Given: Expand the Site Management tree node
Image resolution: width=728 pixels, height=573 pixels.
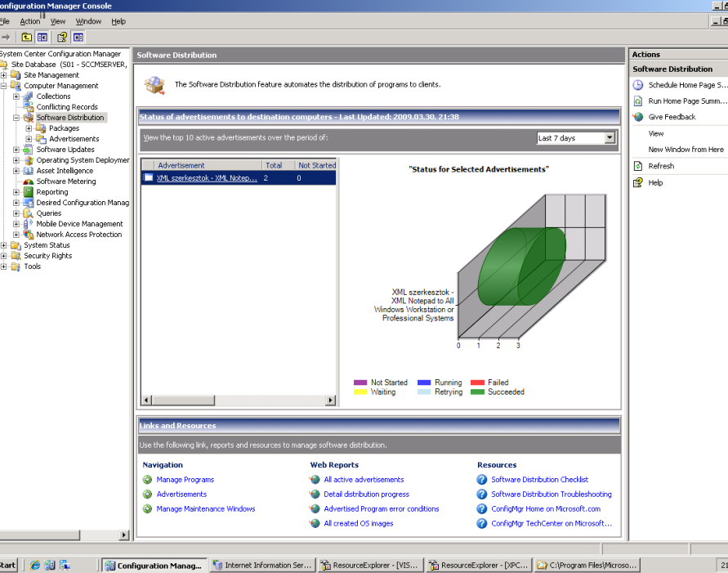Looking at the screenshot, I should [4, 75].
